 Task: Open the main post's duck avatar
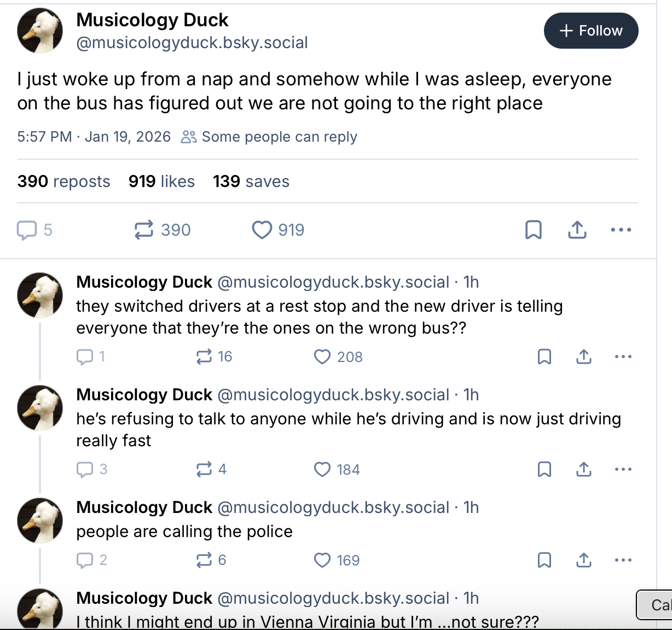(40, 31)
